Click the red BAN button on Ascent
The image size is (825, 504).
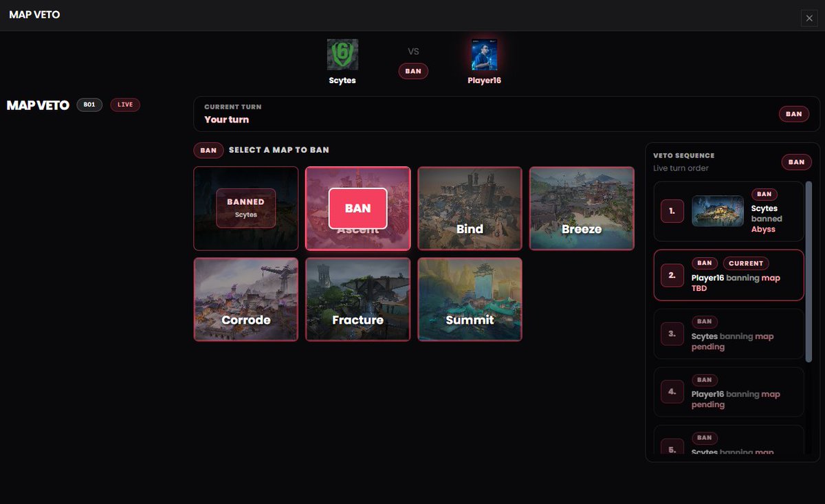point(358,208)
